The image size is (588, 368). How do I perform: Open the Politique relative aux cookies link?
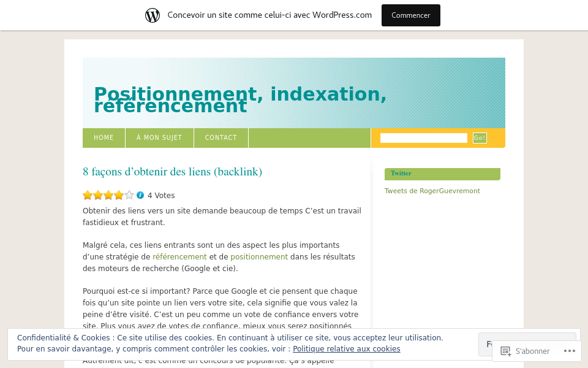tap(346, 349)
